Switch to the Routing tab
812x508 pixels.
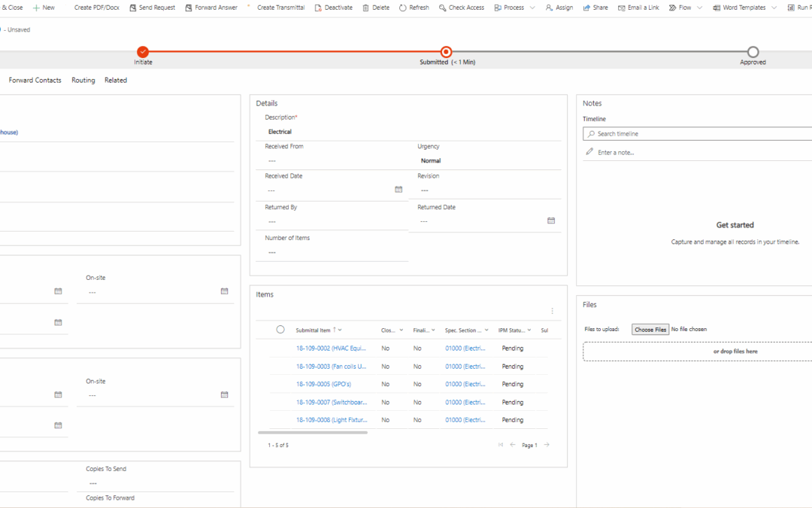tap(83, 80)
